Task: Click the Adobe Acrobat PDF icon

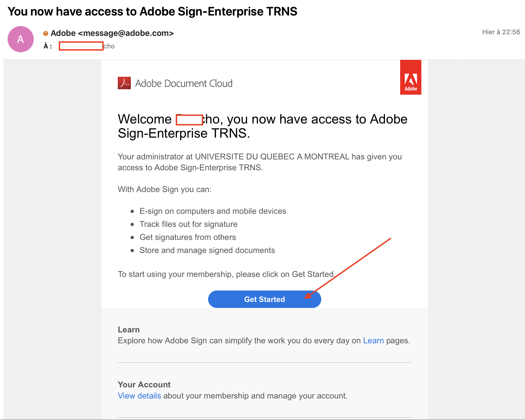Action: tap(124, 83)
